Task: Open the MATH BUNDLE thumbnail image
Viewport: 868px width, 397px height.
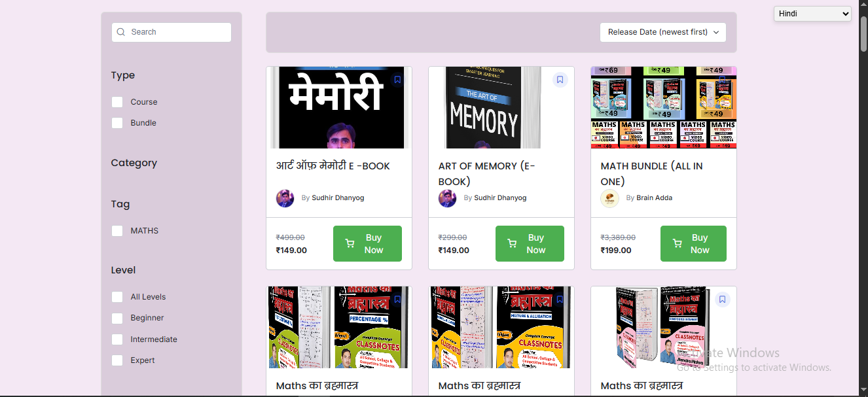Action: tap(664, 107)
